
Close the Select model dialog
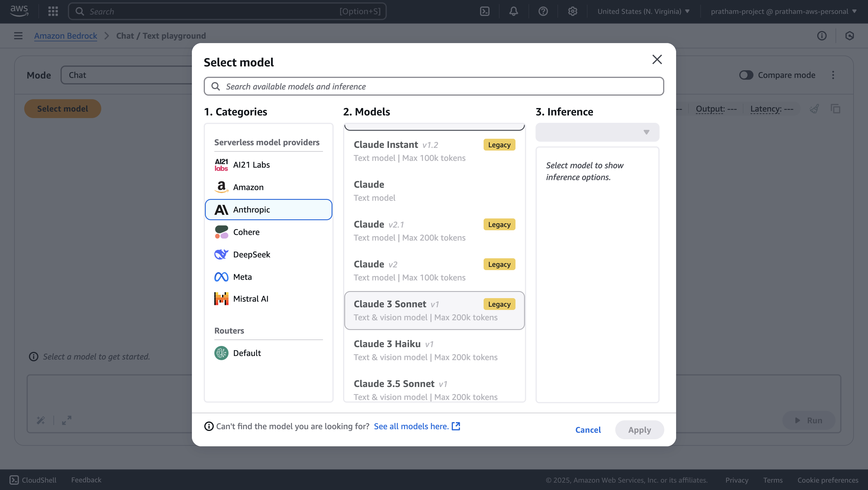(x=657, y=60)
